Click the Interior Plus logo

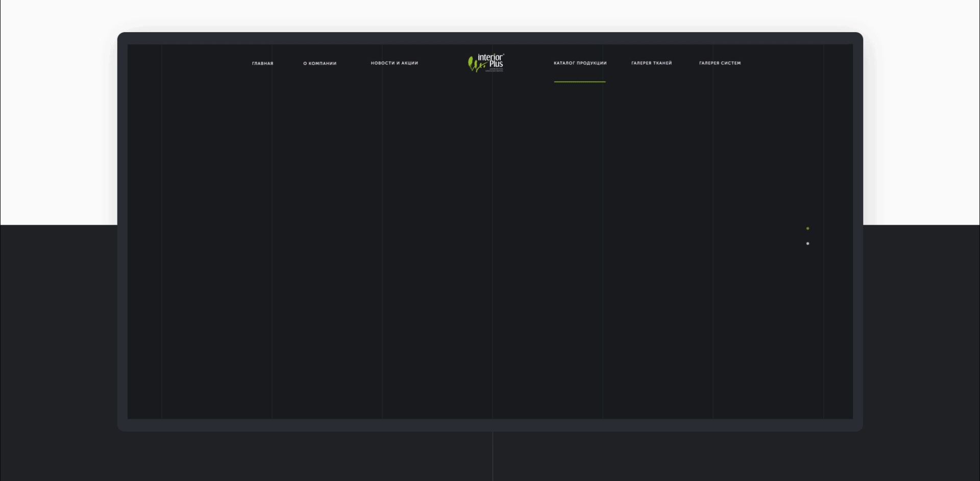tap(486, 63)
